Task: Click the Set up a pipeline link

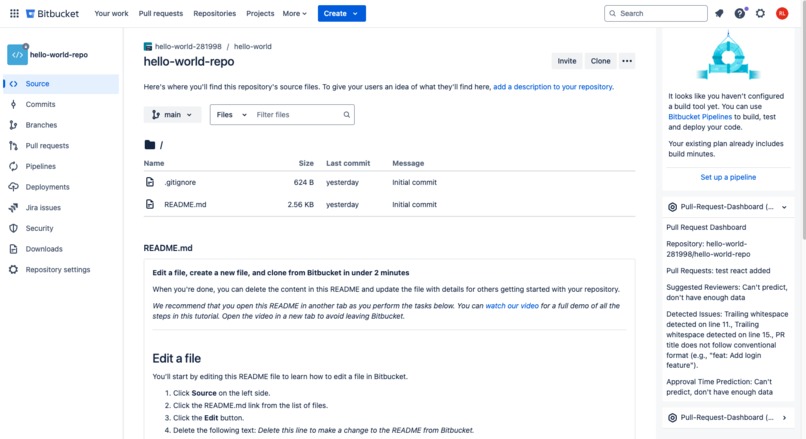Action: click(x=728, y=177)
